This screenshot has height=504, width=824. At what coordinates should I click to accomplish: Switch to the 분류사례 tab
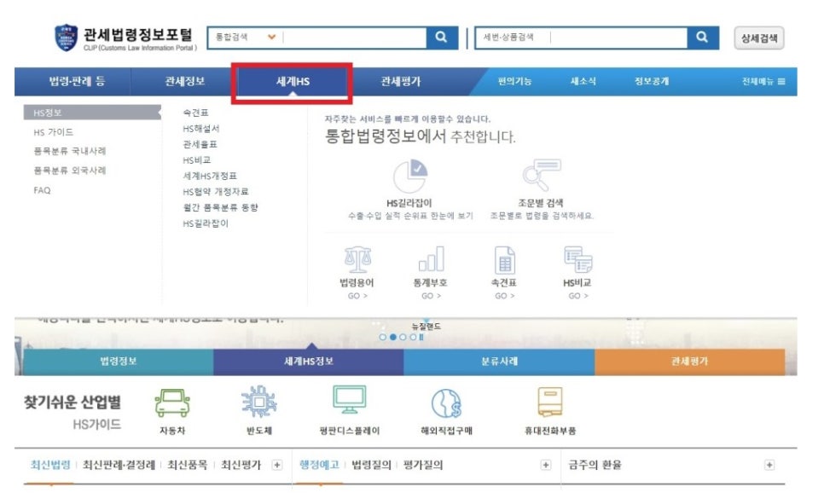499,362
